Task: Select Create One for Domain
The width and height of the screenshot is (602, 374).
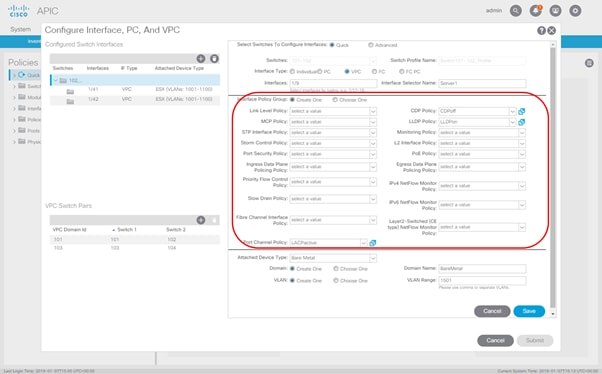Action: coord(292,269)
